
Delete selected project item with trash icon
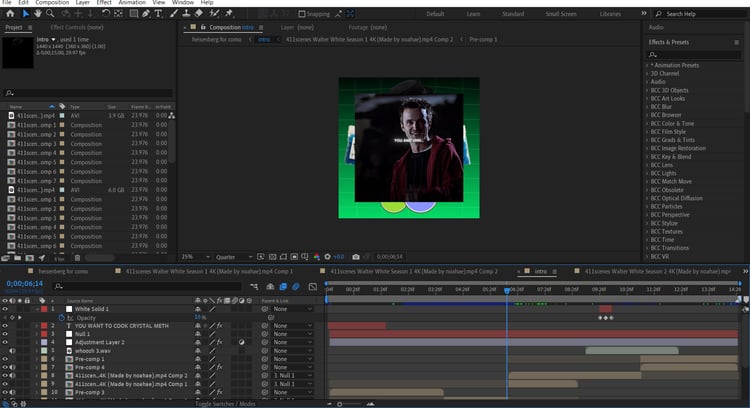coord(77,258)
